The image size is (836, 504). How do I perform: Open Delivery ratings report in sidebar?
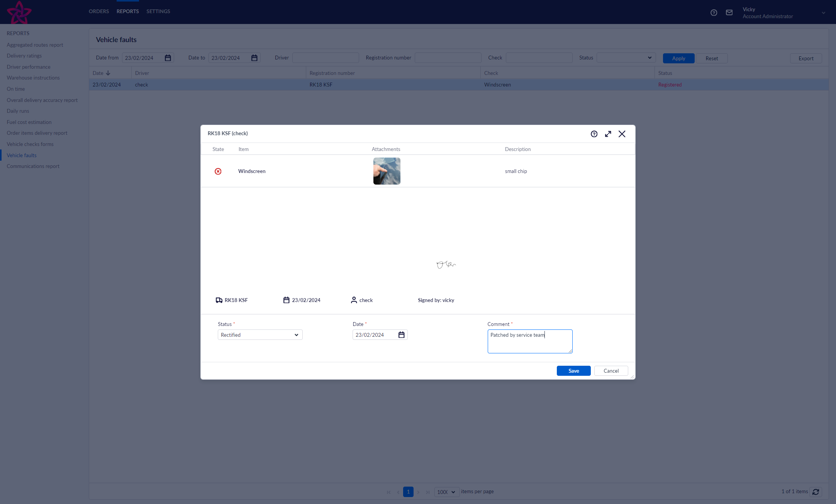(x=24, y=56)
